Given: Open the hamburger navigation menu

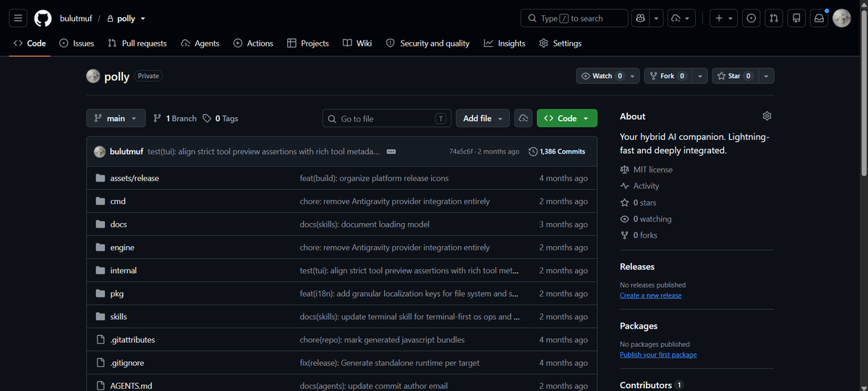Looking at the screenshot, I should pos(19,18).
